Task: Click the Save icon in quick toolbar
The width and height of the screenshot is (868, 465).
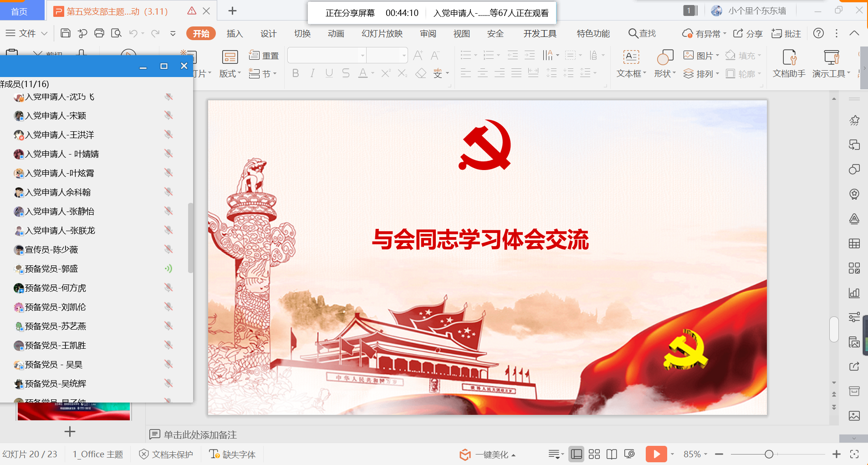Action: click(x=66, y=33)
